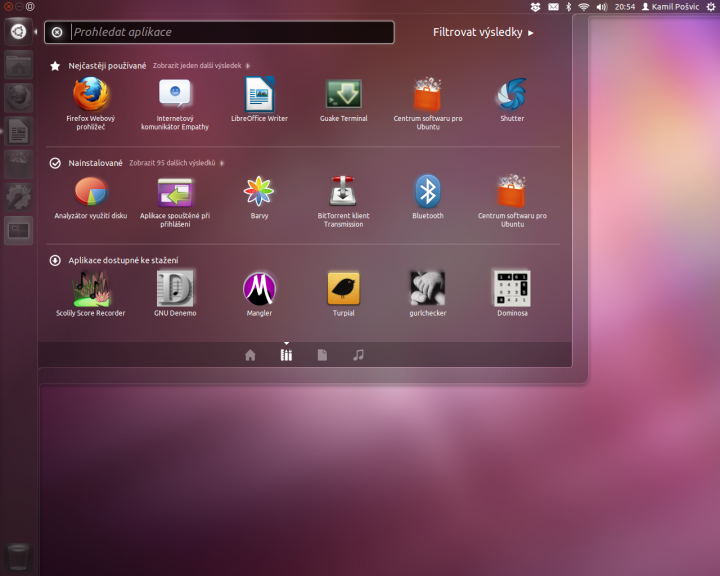Open Ubuntu Software Center from launcher
Image resolution: width=720 pixels, height=576 pixels.
tap(18, 164)
